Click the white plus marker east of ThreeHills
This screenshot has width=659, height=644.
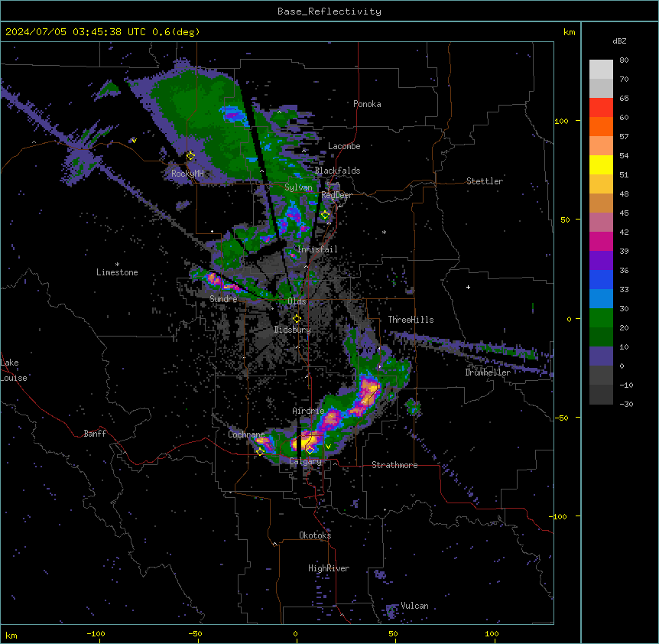468,287
